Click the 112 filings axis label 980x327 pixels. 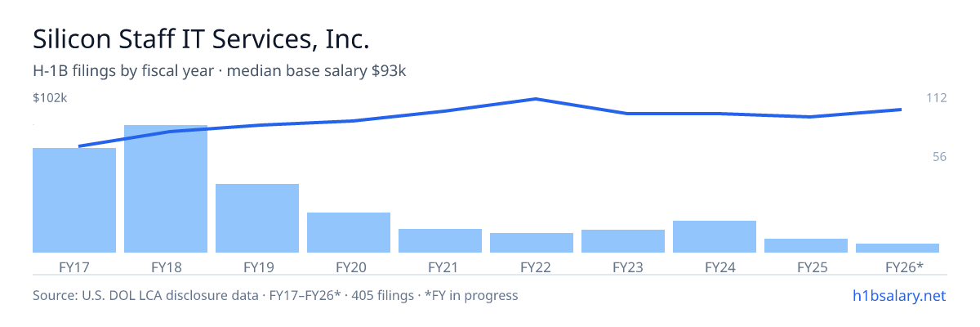click(x=936, y=98)
